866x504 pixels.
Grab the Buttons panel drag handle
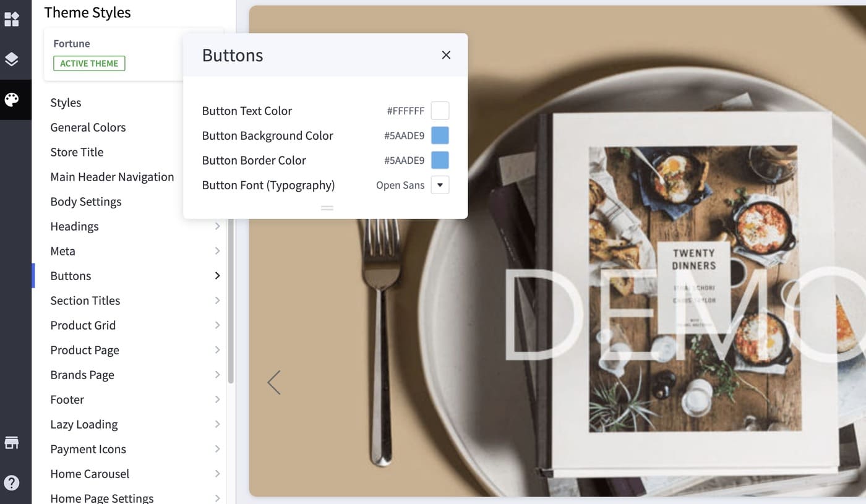[x=327, y=208]
